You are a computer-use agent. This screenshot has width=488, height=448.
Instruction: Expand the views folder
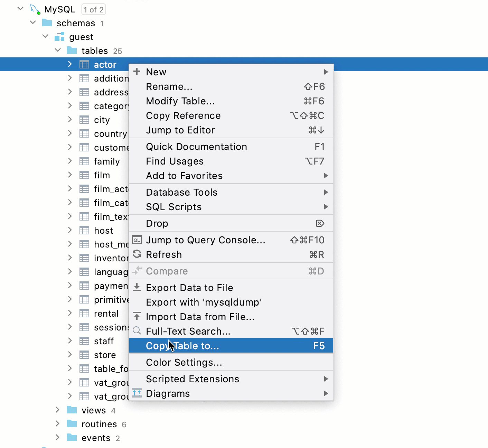[57, 410]
